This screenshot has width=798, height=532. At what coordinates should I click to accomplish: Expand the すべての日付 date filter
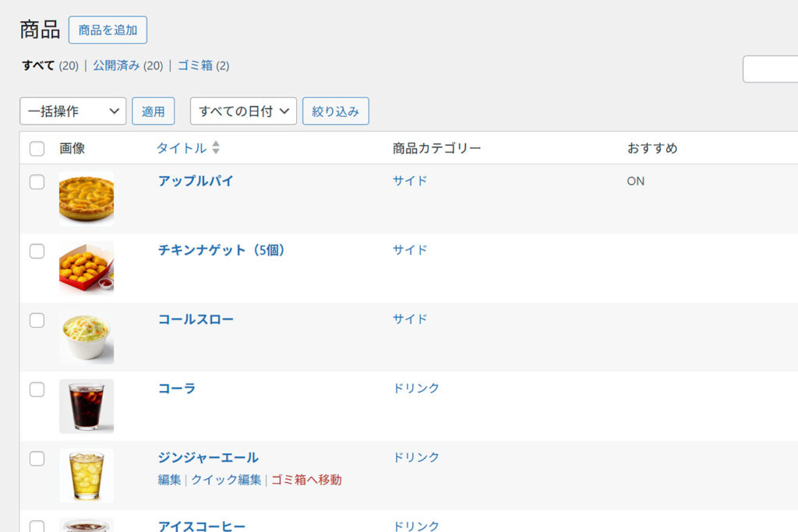[243, 111]
